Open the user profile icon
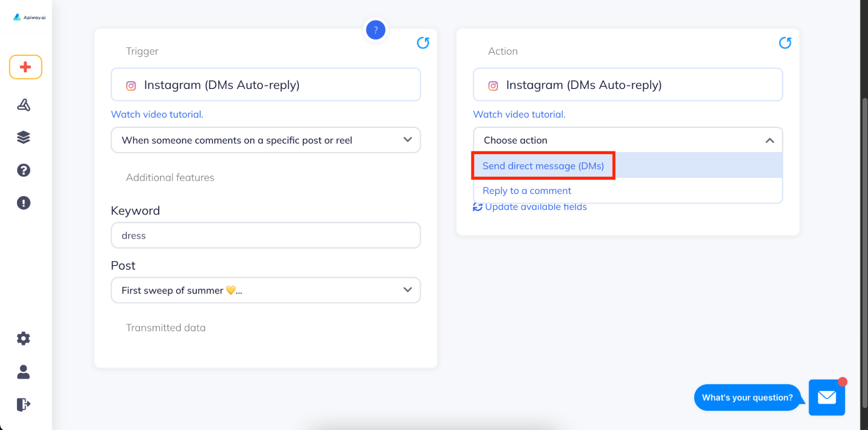The width and height of the screenshot is (868, 430). [x=23, y=372]
